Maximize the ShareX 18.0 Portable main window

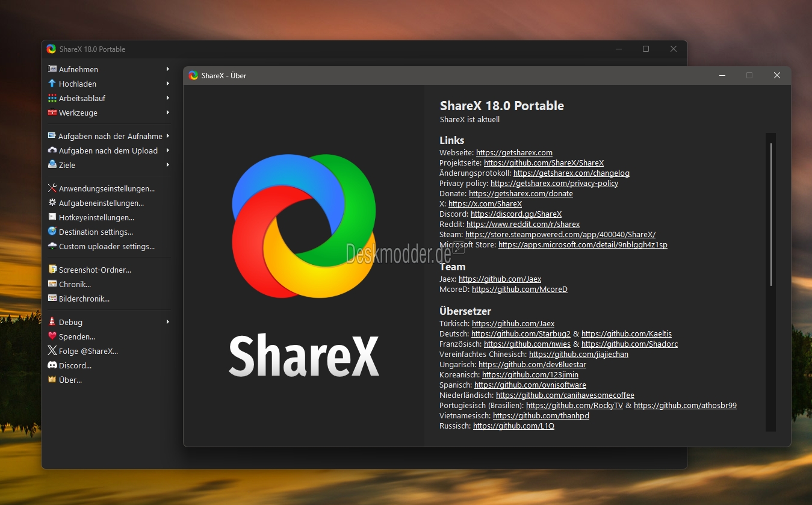pyautogui.click(x=646, y=49)
